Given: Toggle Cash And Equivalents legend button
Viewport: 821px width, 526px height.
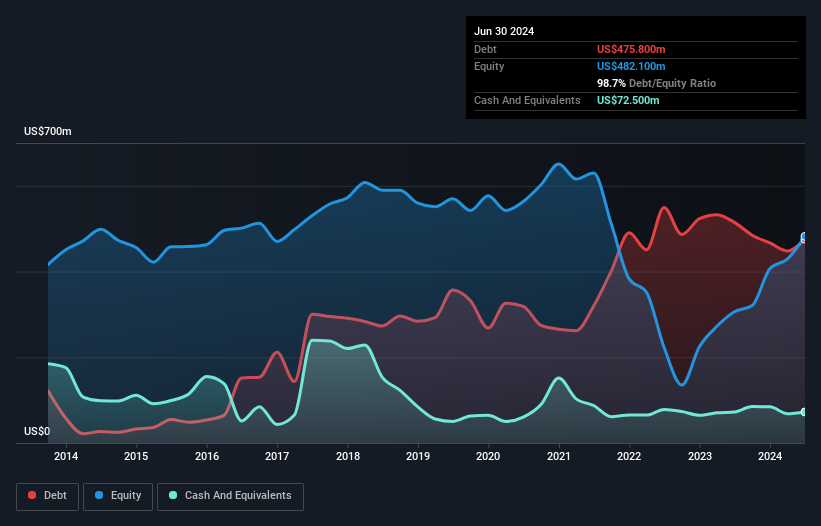Looking at the screenshot, I should [230, 496].
